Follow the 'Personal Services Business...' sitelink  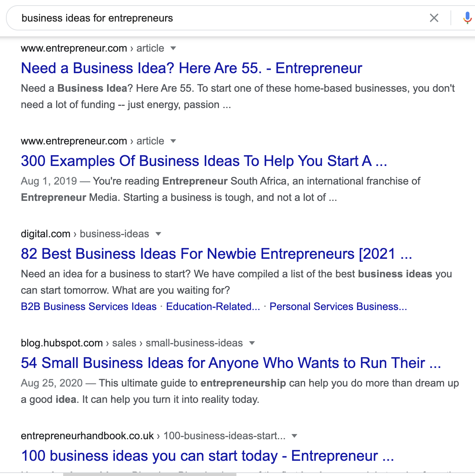pos(338,307)
